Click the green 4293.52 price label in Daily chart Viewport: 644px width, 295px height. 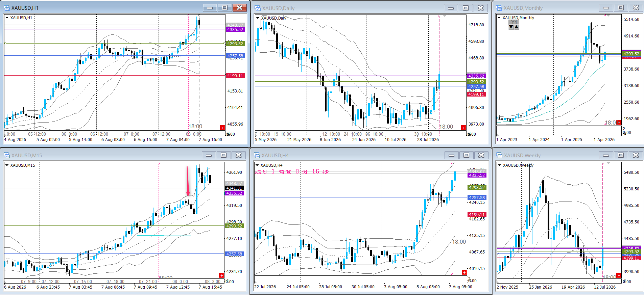point(476,82)
